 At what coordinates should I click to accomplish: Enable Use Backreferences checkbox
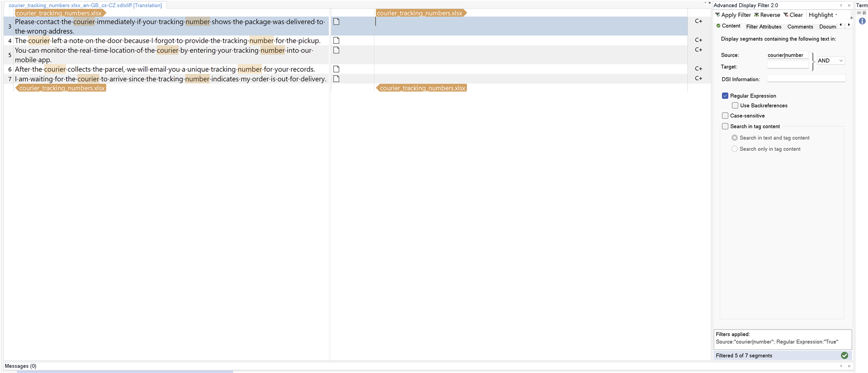pyautogui.click(x=735, y=105)
